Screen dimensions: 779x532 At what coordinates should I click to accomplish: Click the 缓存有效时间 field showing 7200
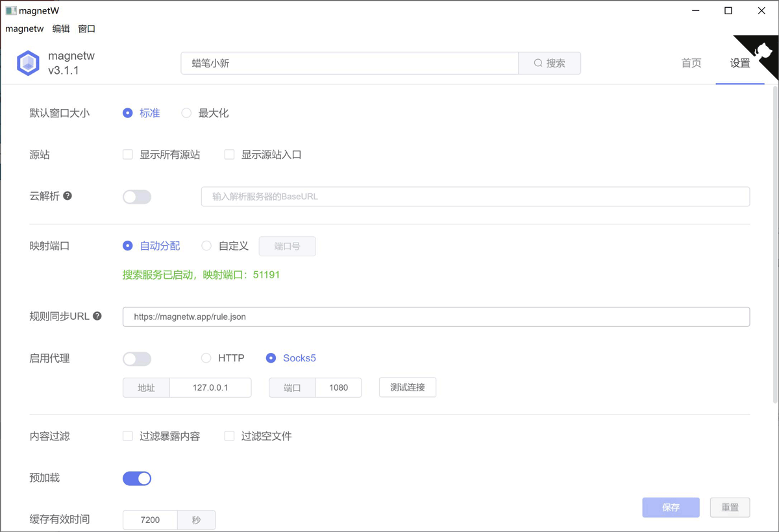(x=150, y=520)
